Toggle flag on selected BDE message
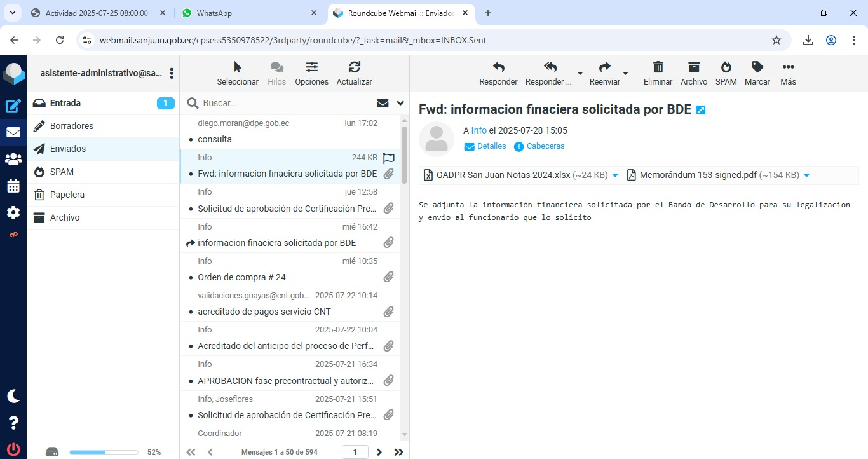The image size is (868, 459). [x=389, y=158]
